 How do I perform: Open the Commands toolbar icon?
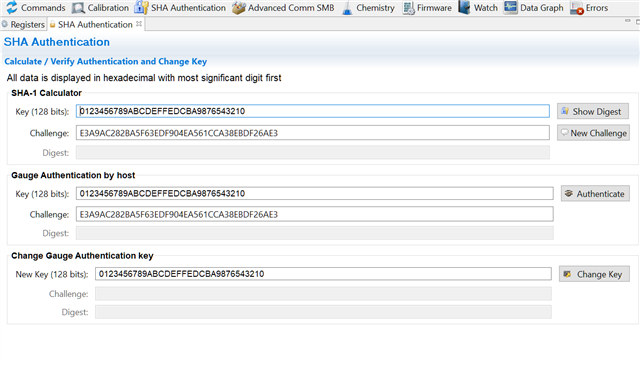pyautogui.click(x=12, y=7)
